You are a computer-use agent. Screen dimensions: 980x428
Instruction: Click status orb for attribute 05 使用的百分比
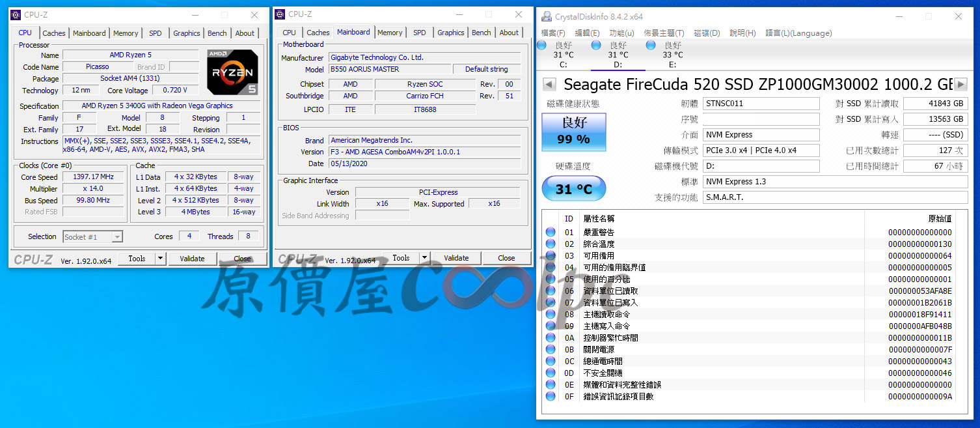(x=551, y=279)
